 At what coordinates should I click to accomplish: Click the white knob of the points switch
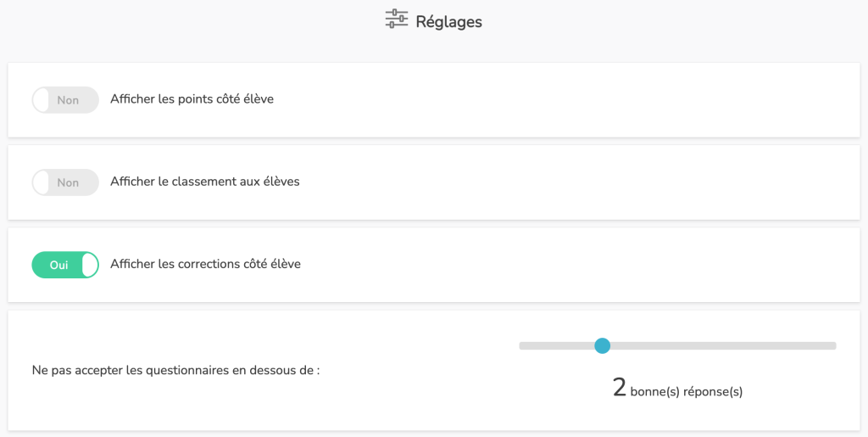pos(41,100)
